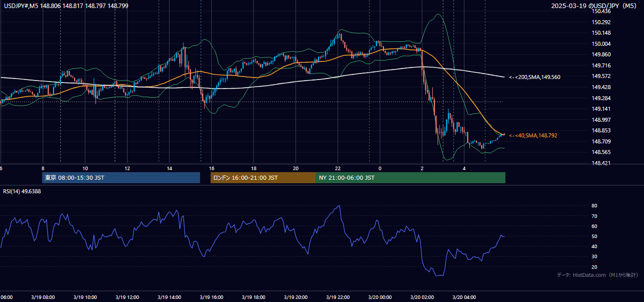Click price axis value 150.004

click(601, 44)
